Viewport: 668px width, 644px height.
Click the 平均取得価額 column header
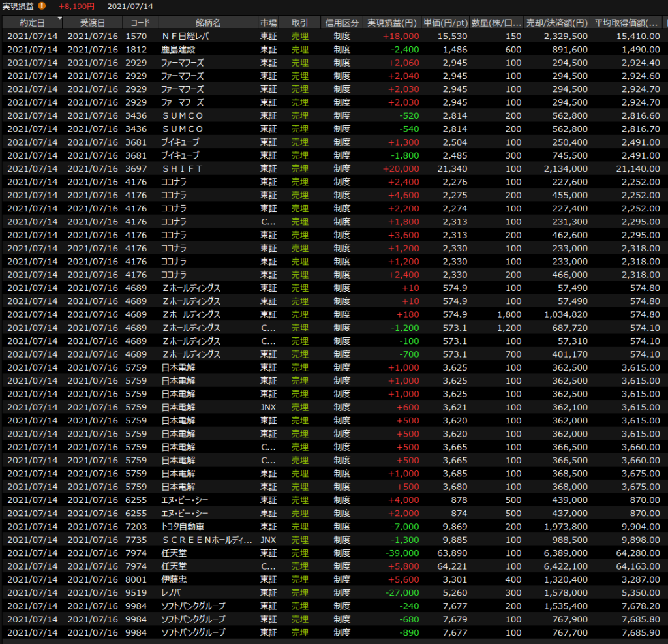tap(626, 23)
